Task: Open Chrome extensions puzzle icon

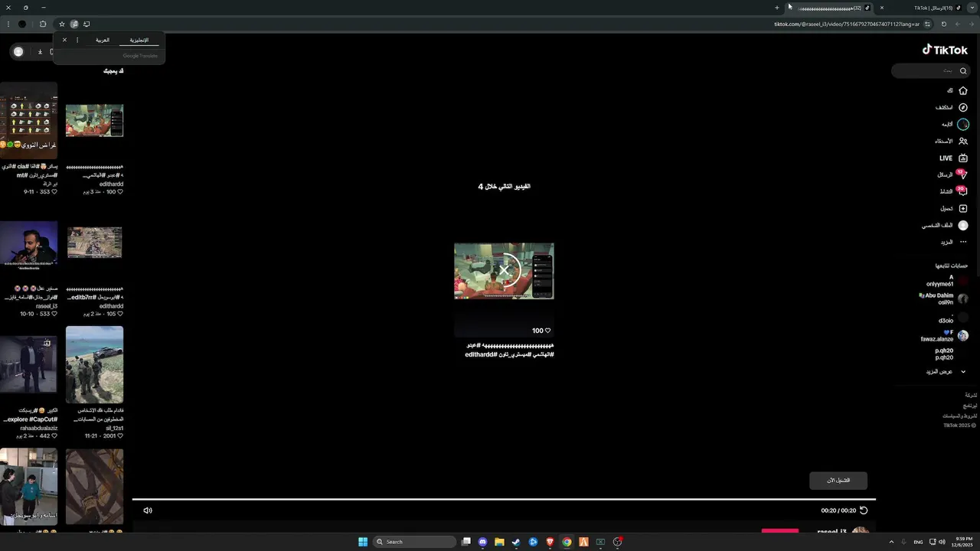Action: tap(43, 24)
